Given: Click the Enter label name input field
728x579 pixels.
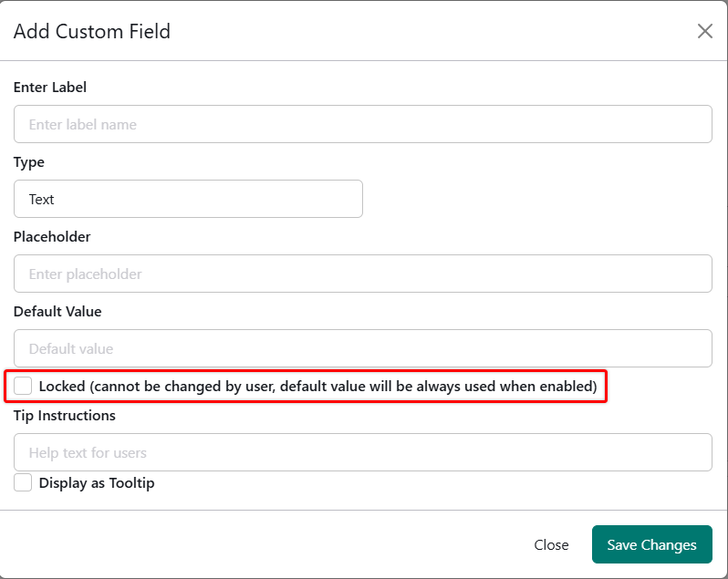Looking at the screenshot, I should pyautogui.click(x=362, y=124).
